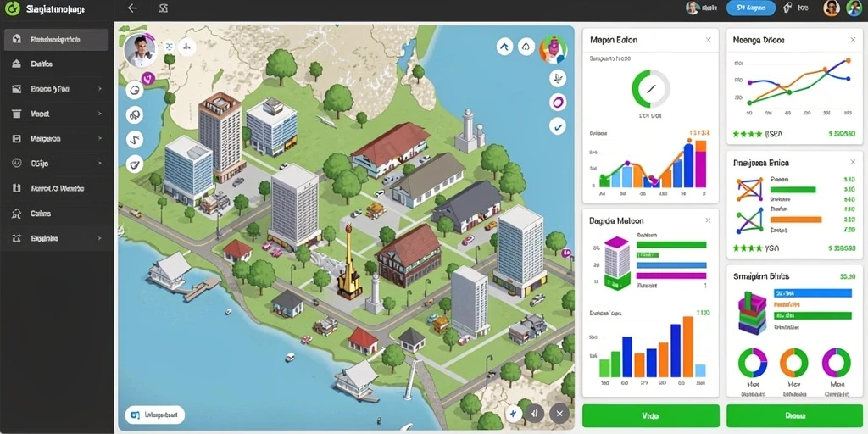
Task: Select the highlighted first sidebar menu item
Action: pyautogui.click(x=57, y=40)
